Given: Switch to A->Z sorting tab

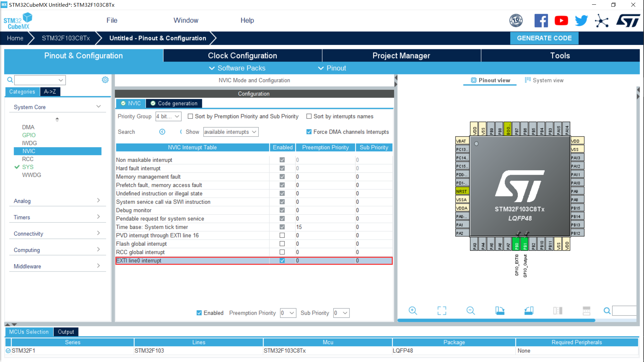Looking at the screenshot, I should point(50,92).
